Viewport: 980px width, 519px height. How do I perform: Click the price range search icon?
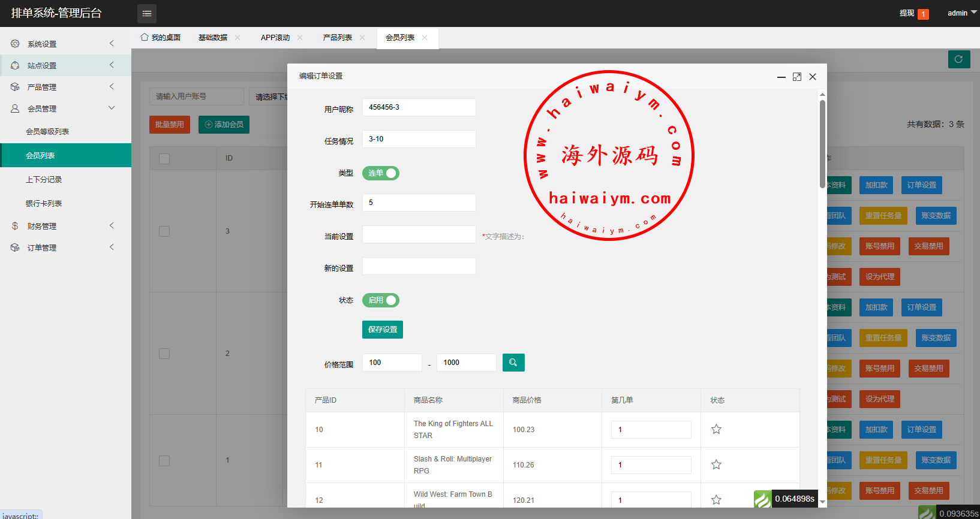point(513,363)
